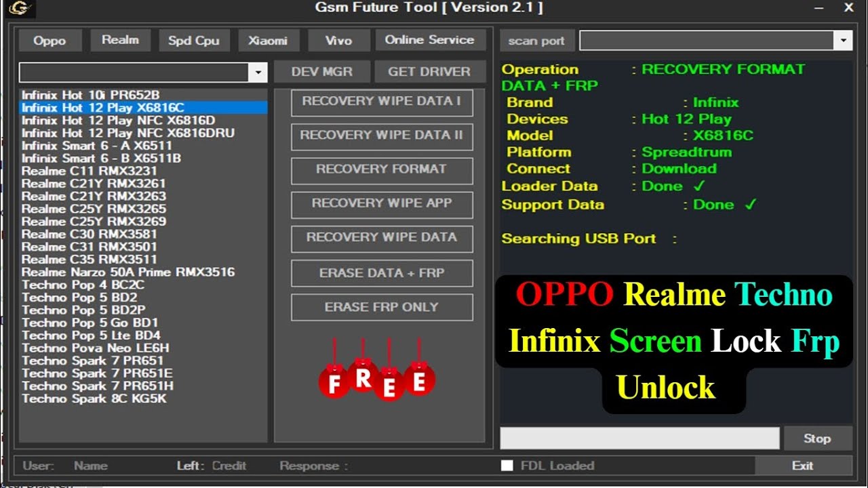Close the Gsm Future Tool window
This screenshot has height=488, width=868.
849,8
